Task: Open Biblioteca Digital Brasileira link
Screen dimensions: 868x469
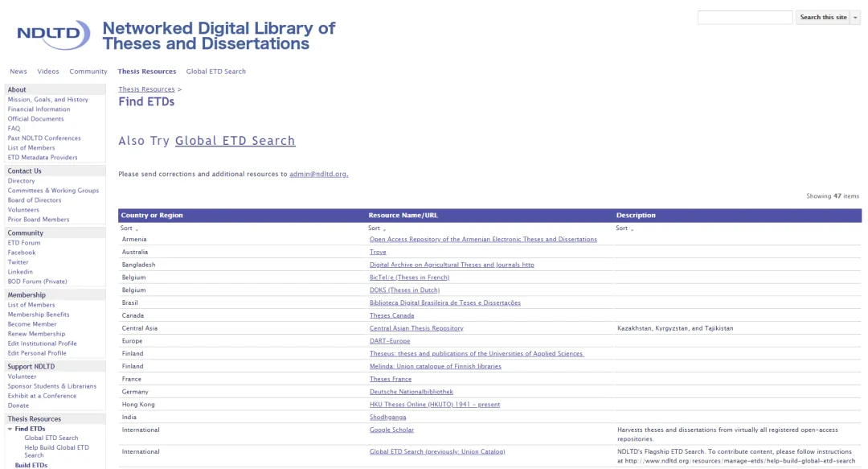Action: (445, 303)
